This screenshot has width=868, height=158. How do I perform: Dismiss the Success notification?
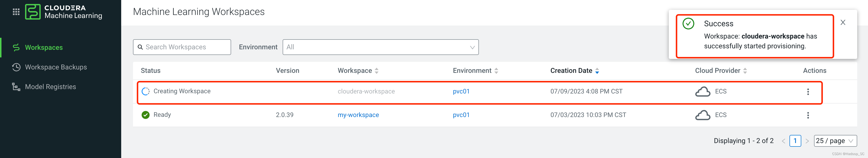point(843,23)
